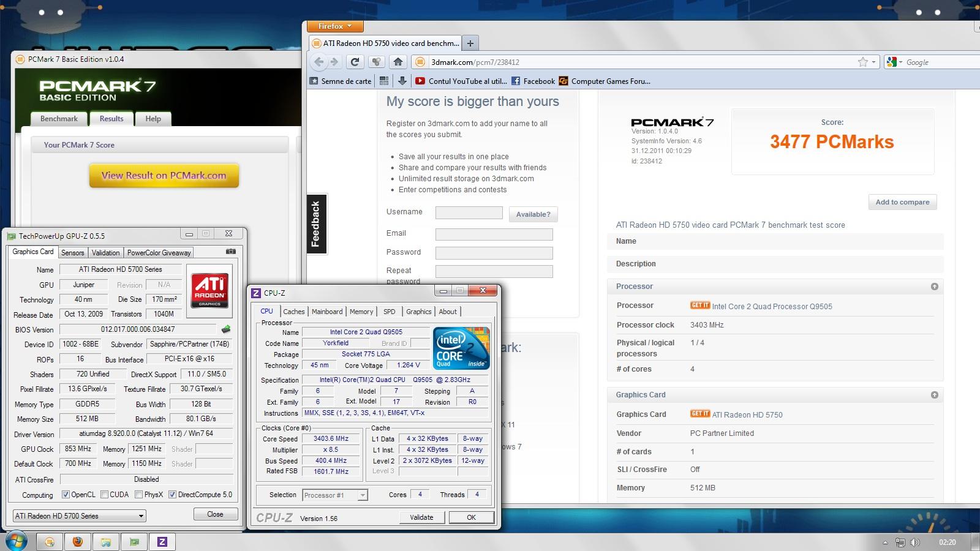This screenshot has height=551, width=980.
Task: Open the Windows Start menu
Action: [x=15, y=542]
